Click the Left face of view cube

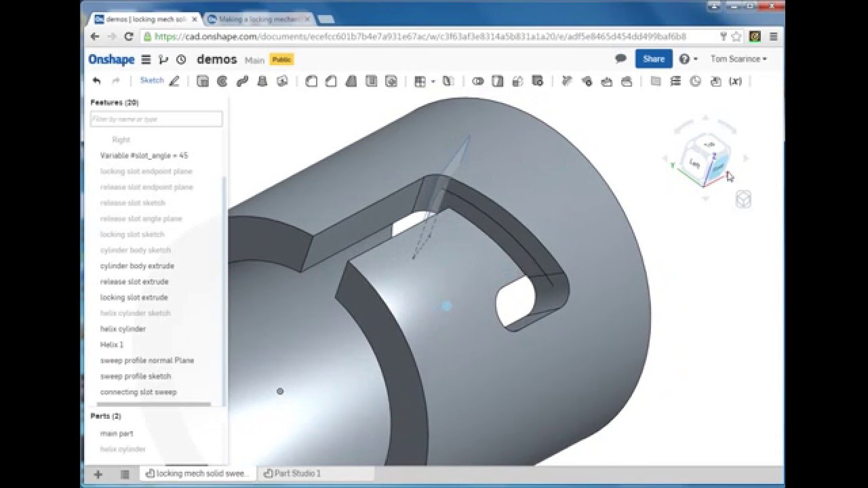694,163
